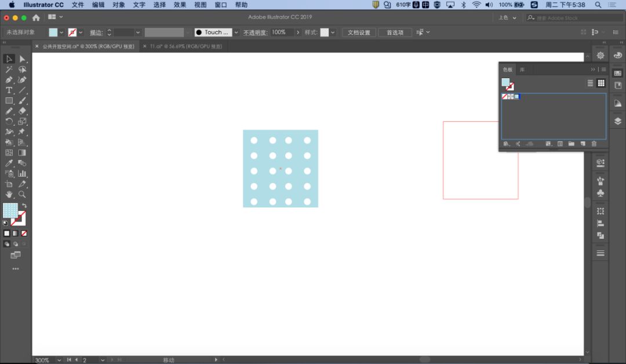The height and width of the screenshot is (364, 626).
Task: Delete swatch with trash icon
Action: 594,144
